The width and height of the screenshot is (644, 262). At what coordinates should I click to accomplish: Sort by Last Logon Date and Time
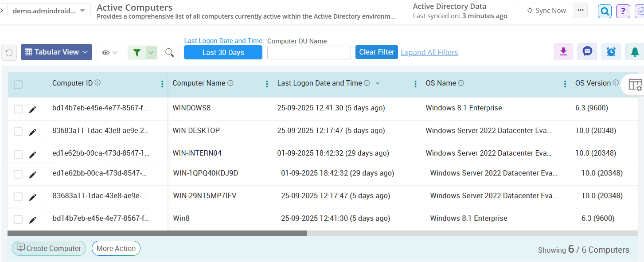click(378, 83)
